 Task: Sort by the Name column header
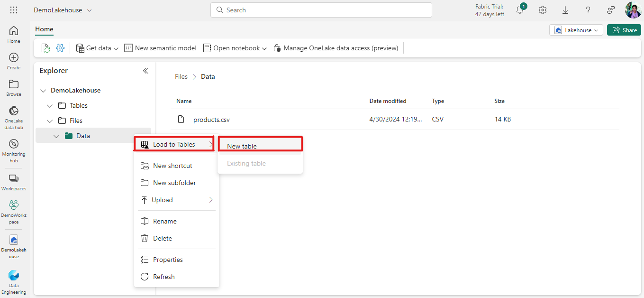pyautogui.click(x=184, y=101)
